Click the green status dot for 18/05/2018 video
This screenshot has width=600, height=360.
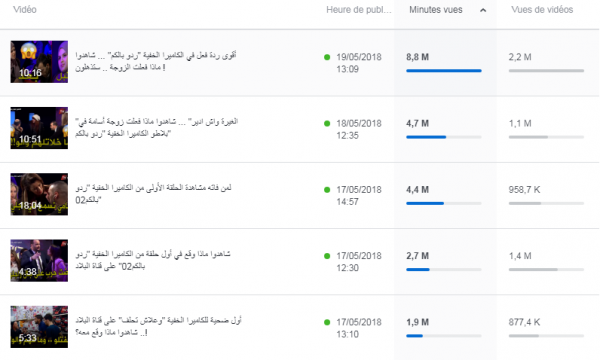click(327, 124)
